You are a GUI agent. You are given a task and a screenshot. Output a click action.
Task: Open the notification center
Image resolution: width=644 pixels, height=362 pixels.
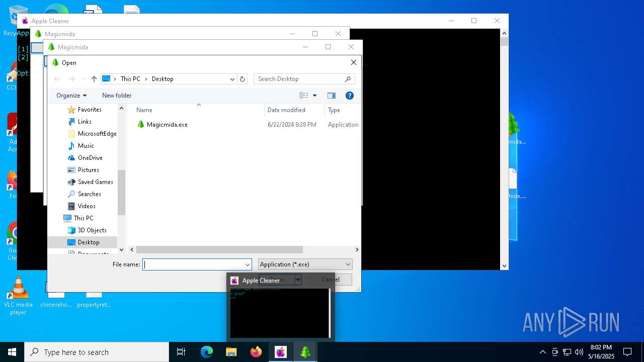627,352
